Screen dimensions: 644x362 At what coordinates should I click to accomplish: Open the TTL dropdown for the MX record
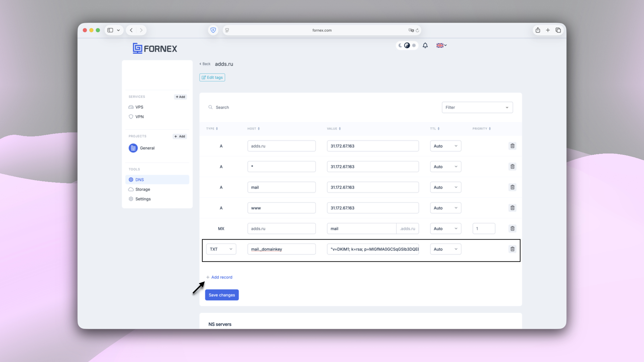click(445, 228)
